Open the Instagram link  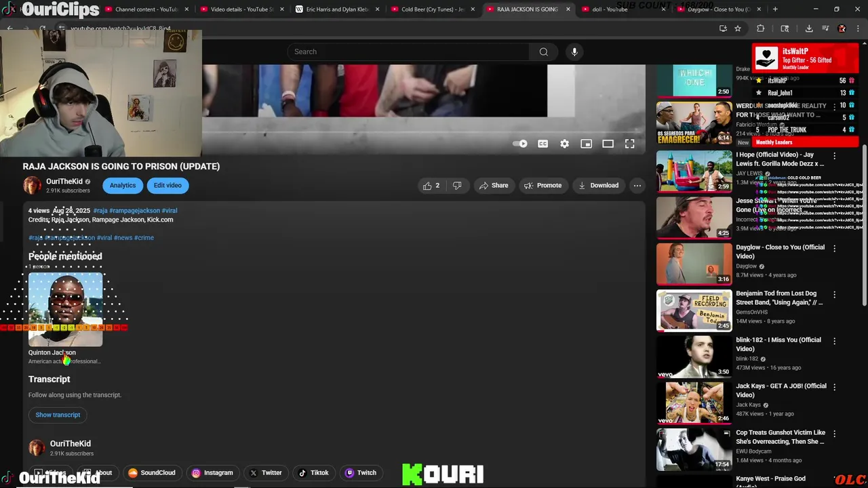pyautogui.click(x=212, y=473)
